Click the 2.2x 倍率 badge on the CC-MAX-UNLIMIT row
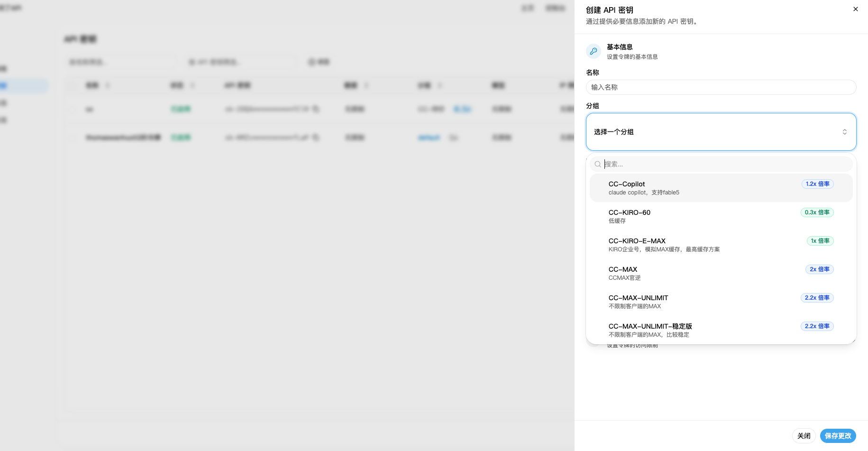The height and width of the screenshot is (451, 868). [x=817, y=298]
